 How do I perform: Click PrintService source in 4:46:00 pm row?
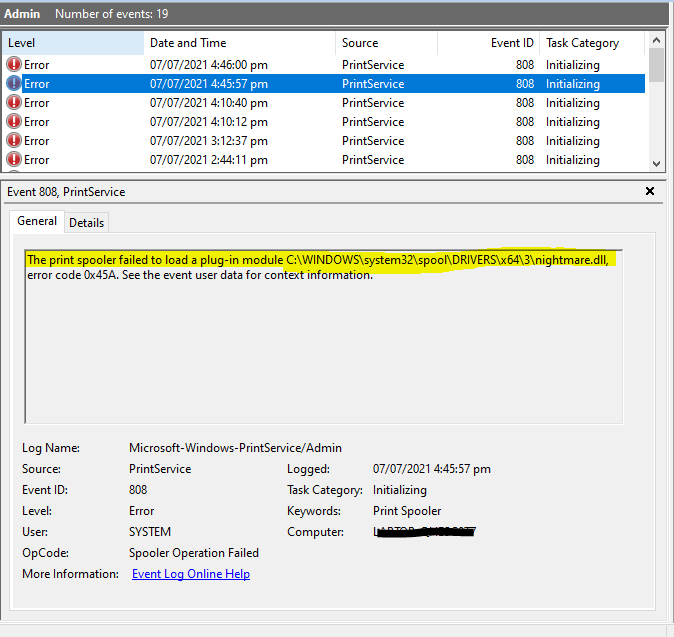click(373, 64)
